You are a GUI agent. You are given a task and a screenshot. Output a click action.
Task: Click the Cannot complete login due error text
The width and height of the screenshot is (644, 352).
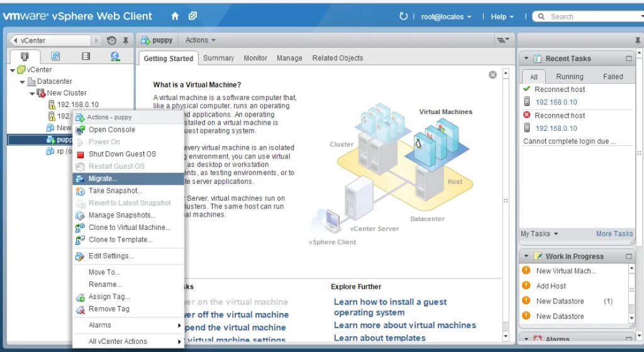tap(569, 141)
